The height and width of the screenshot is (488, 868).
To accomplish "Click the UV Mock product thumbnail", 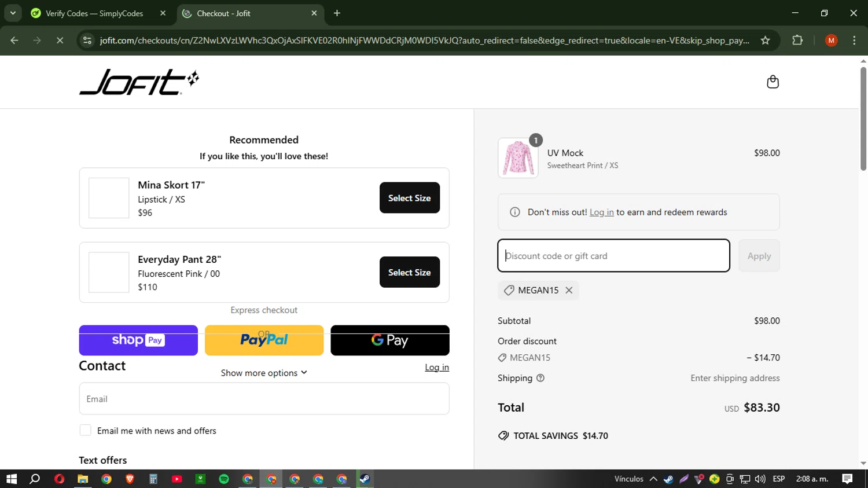I will click(518, 158).
